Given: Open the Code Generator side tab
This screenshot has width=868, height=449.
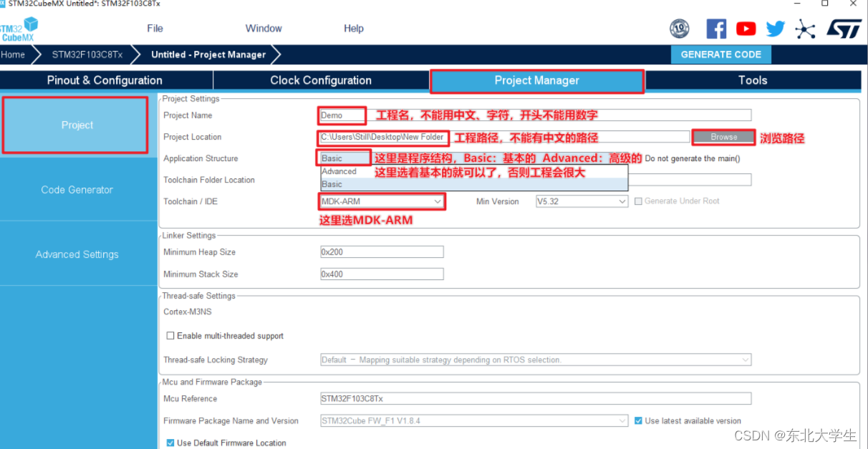Looking at the screenshot, I should [77, 190].
